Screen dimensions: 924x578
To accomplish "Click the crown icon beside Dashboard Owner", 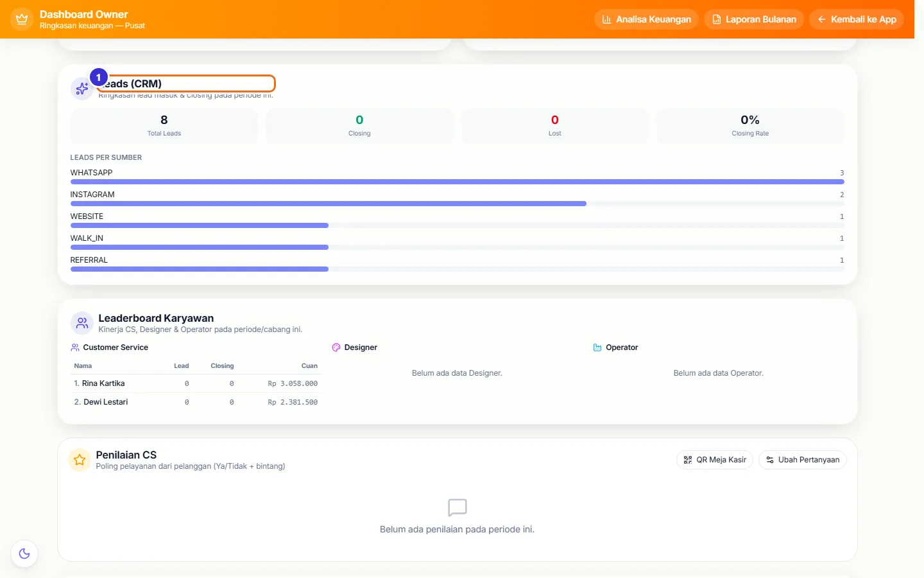I will pos(22,19).
